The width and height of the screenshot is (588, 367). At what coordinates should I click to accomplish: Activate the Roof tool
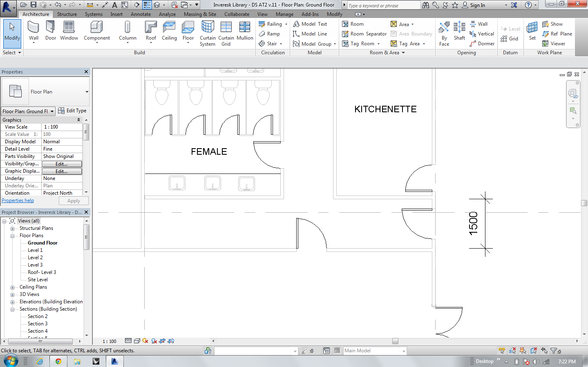click(x=151, y=33)
